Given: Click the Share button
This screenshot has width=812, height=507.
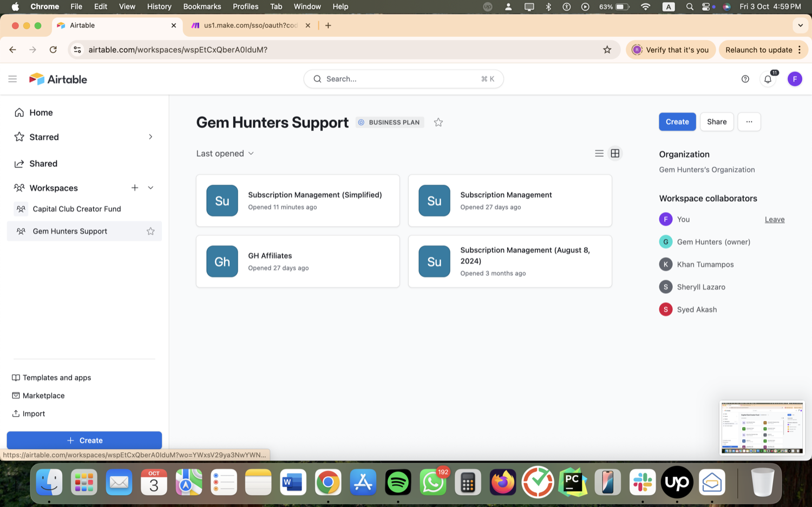Looking at the screenshot, I should pos(717,122).
